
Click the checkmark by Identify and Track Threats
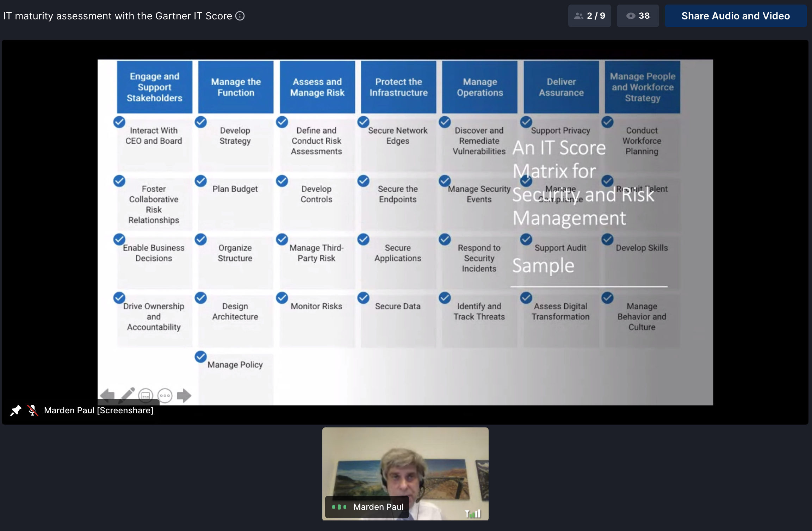click(445, 298)
